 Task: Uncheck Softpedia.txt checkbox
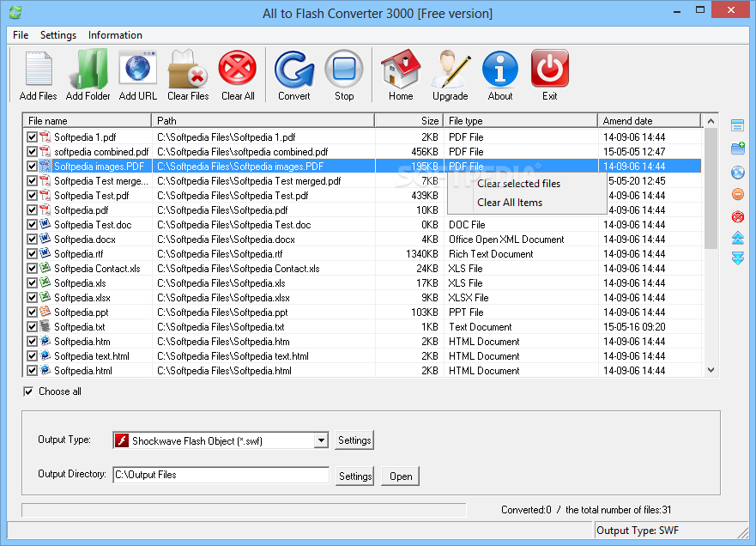[32, 326]
